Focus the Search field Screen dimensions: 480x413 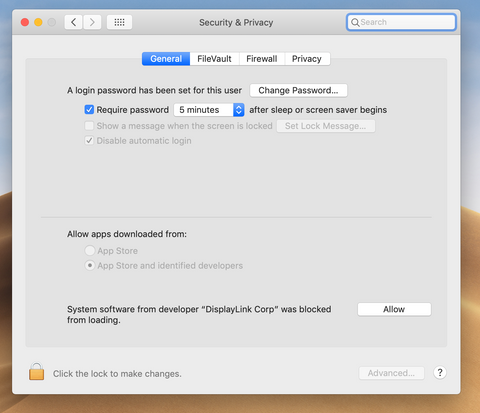[401, 22]
